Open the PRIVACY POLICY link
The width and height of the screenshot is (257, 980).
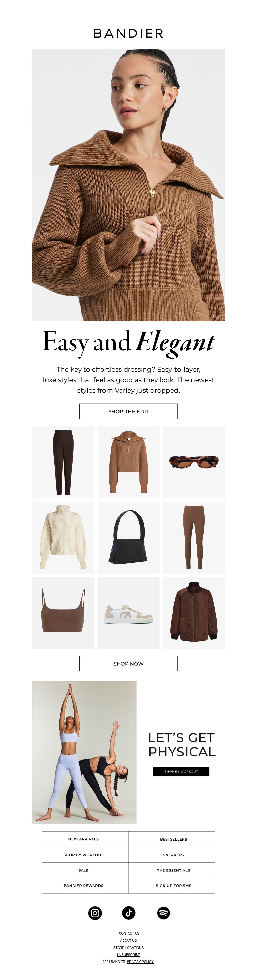pyautogui.click(x=140, y=962)
